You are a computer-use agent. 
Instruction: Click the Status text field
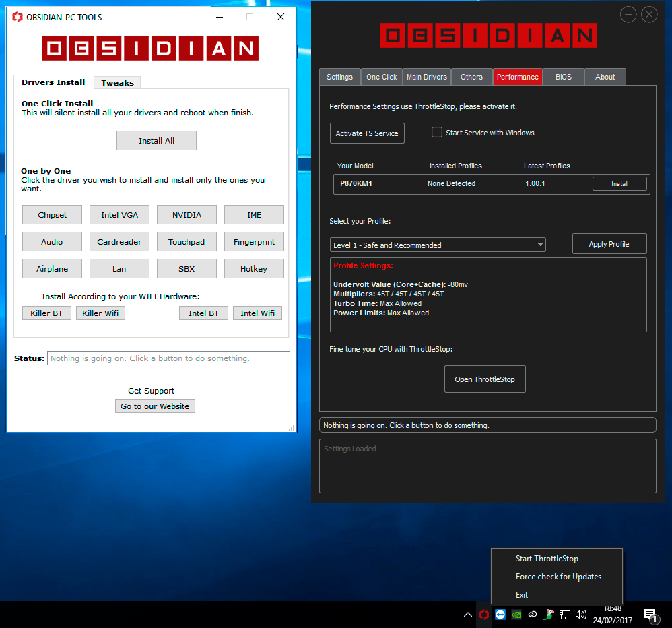pyautogui.click(x=168, y=358)
